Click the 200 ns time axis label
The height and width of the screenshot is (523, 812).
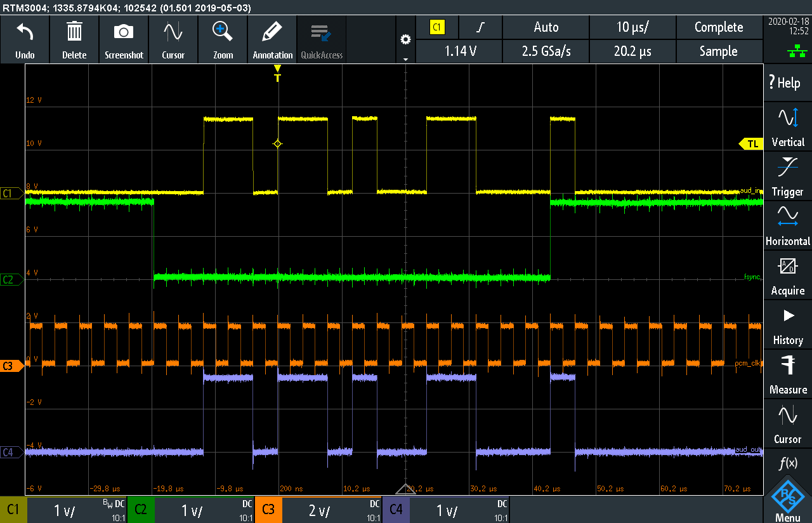290,489
